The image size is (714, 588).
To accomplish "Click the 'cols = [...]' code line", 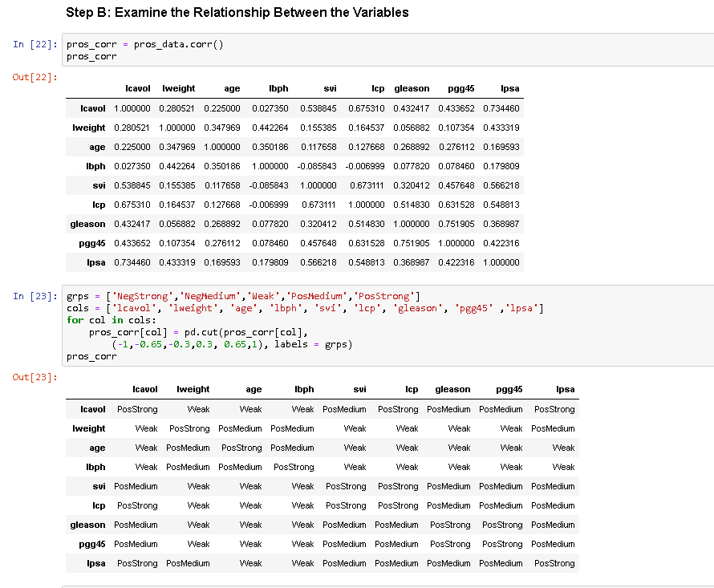I will click(305, 308).
